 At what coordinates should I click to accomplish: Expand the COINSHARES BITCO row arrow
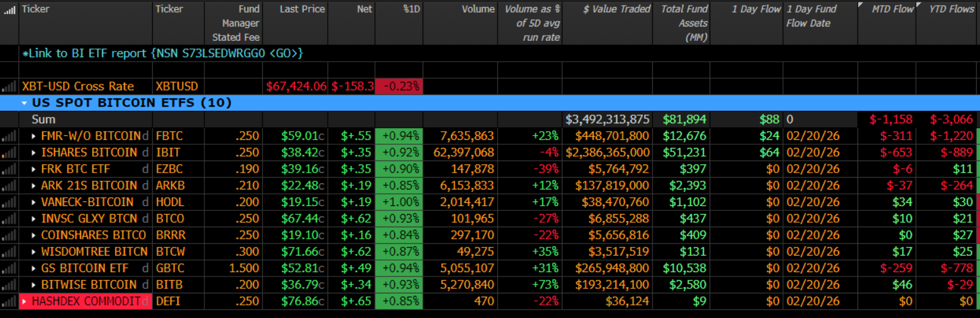point(34,235)
